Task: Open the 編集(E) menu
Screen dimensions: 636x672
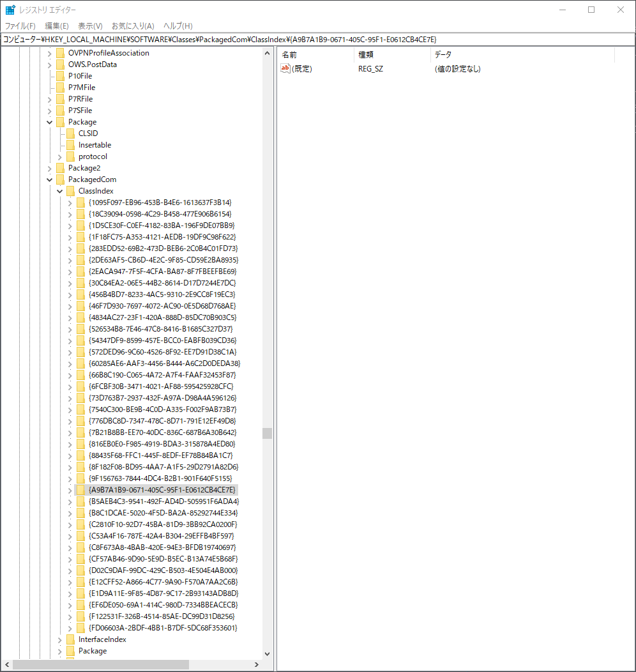Action: coord(57,26)
